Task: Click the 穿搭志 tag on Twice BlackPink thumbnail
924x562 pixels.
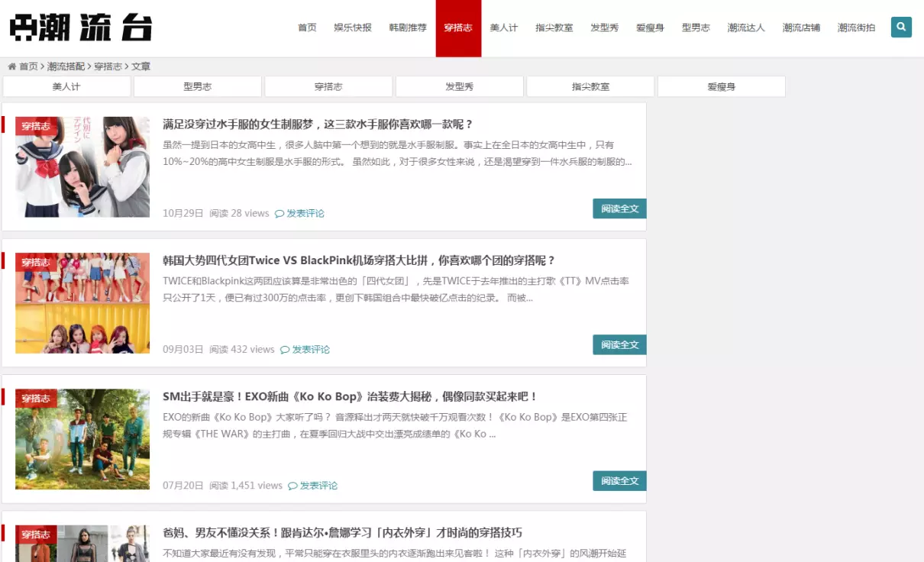Action: (36, 262)
